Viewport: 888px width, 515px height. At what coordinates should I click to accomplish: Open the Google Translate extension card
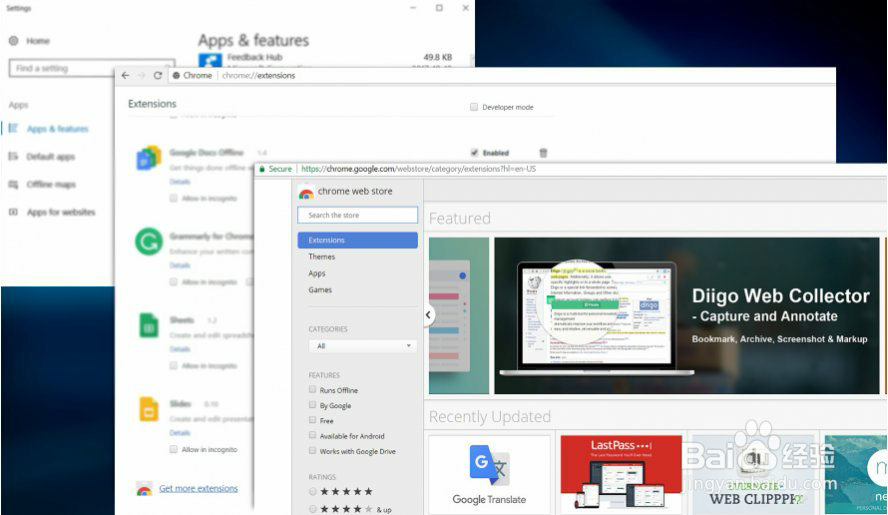pos(489,475)
